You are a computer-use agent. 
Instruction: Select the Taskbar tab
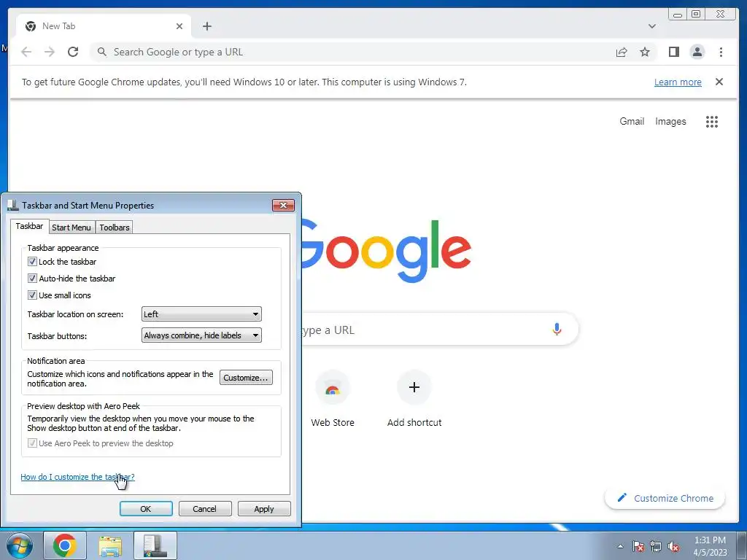[x=29, y=226]
